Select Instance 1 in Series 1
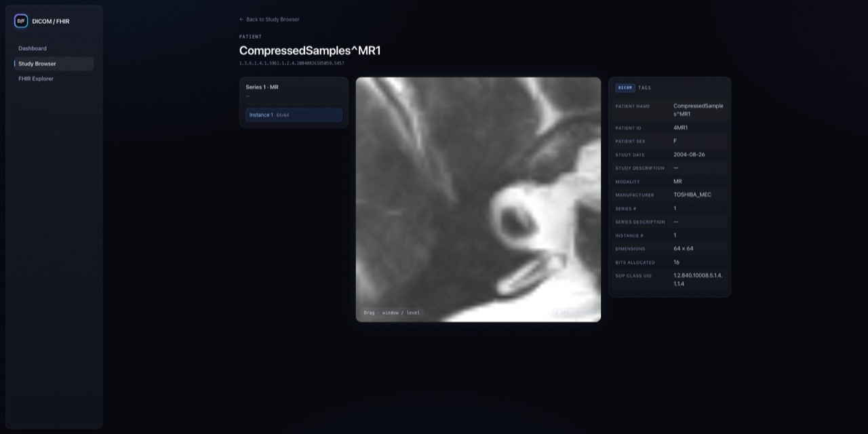The image size is (868, 434). click(294, 115)
